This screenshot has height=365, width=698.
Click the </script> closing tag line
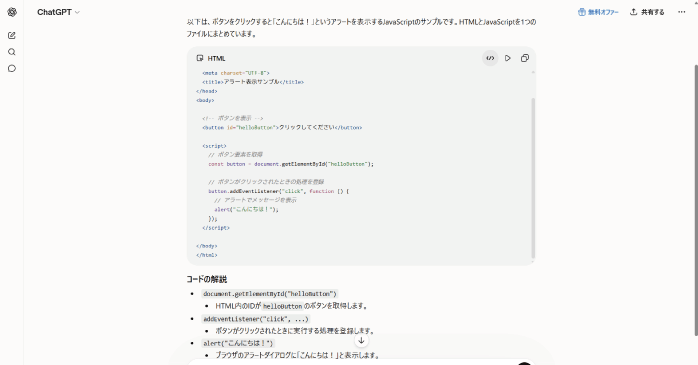click(x=216, y=228)
